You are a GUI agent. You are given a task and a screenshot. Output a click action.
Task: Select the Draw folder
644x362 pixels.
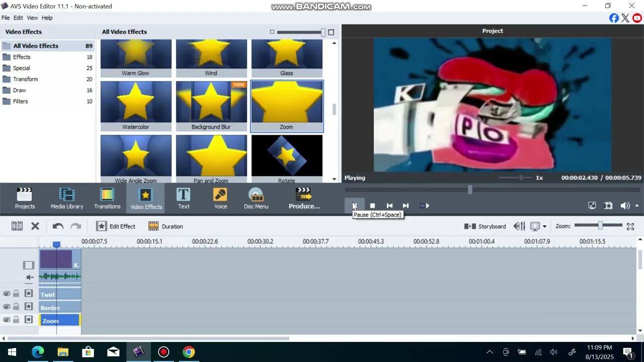point(47,90)
